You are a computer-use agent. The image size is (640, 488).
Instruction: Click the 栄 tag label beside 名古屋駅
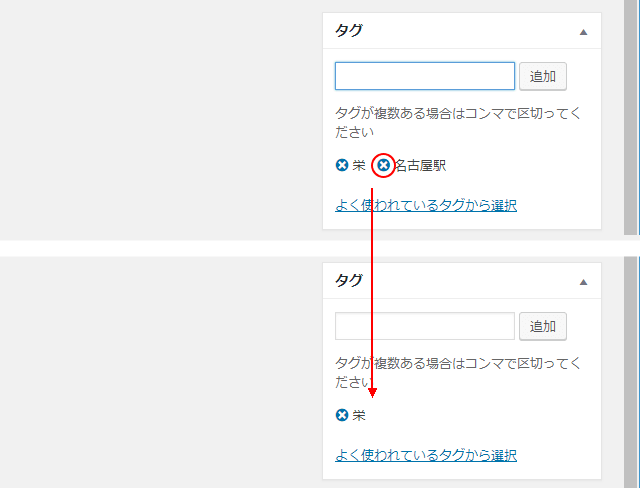(359, 165)
